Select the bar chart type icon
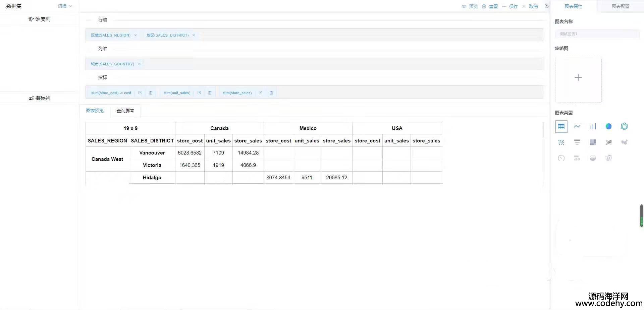 (593, 127)
